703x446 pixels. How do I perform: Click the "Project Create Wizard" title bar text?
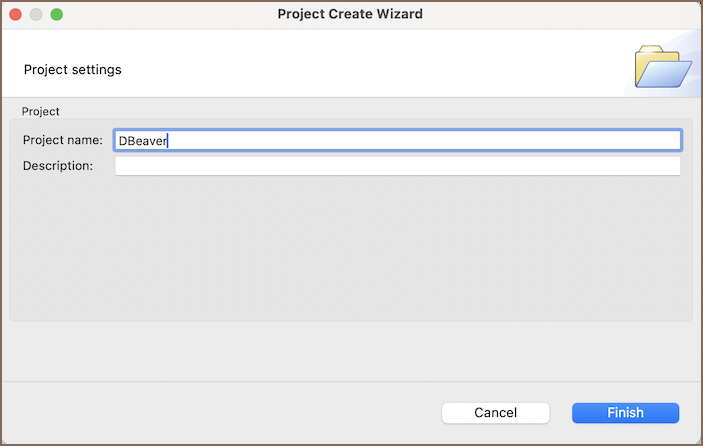350,15
